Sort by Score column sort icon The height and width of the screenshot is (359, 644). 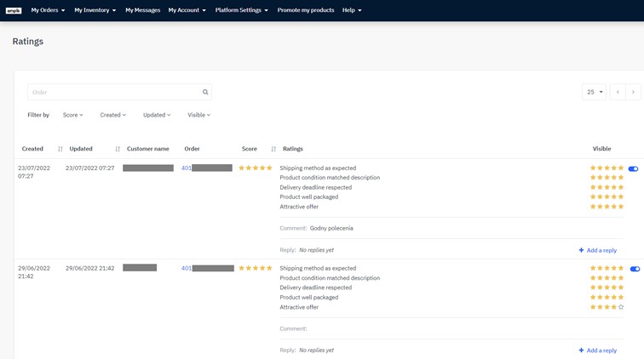[273, 149]
